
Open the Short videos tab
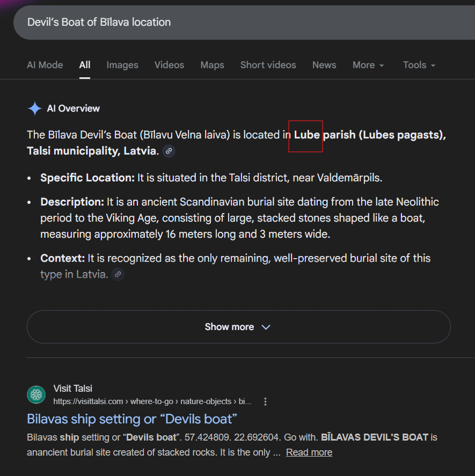click(x=268, y=65)
